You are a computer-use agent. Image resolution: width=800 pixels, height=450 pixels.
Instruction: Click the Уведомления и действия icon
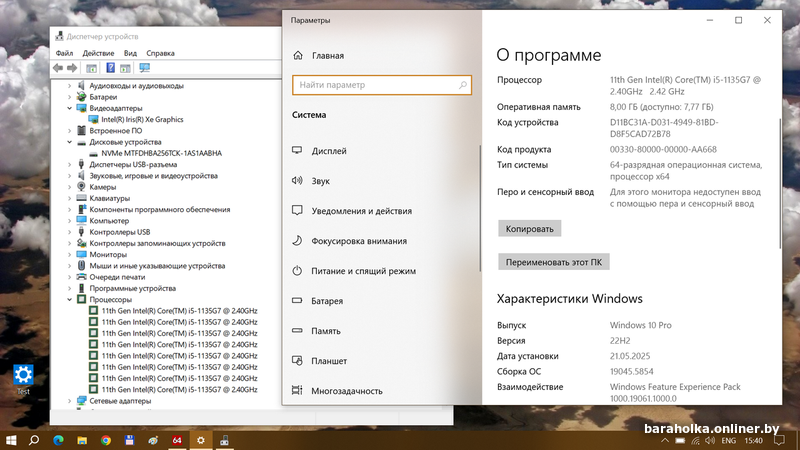297,210
